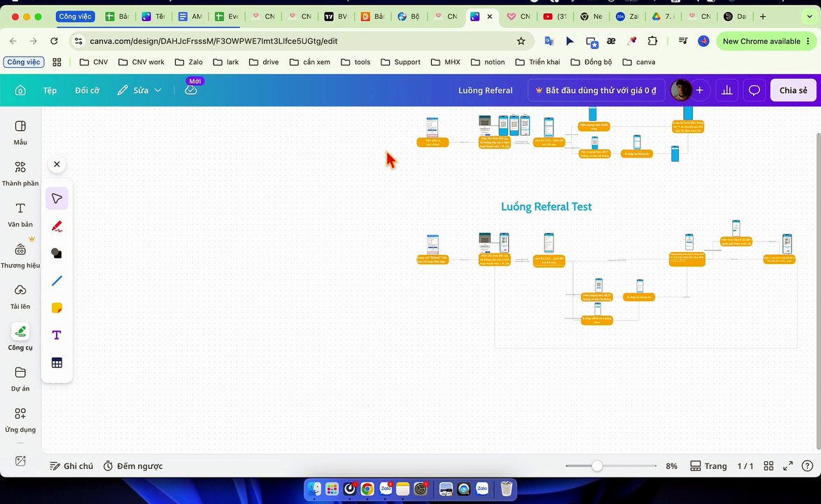
Task: Open the Trash in the Dock
Action: point(506,489)
